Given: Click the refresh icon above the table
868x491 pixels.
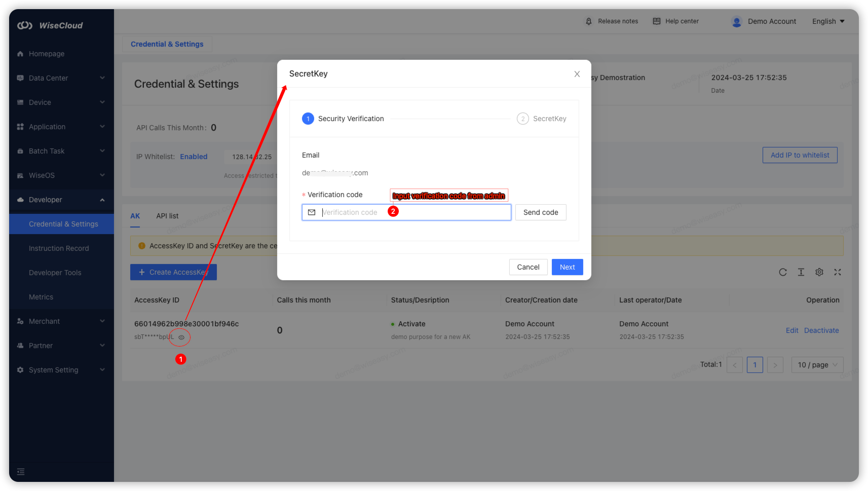Looking at the screenshot, I should 782,273.
